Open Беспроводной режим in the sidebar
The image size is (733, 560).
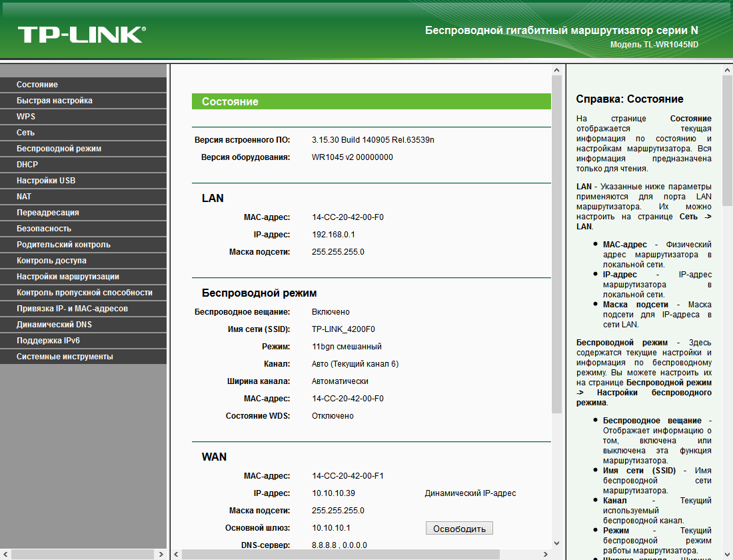[83, 148]
